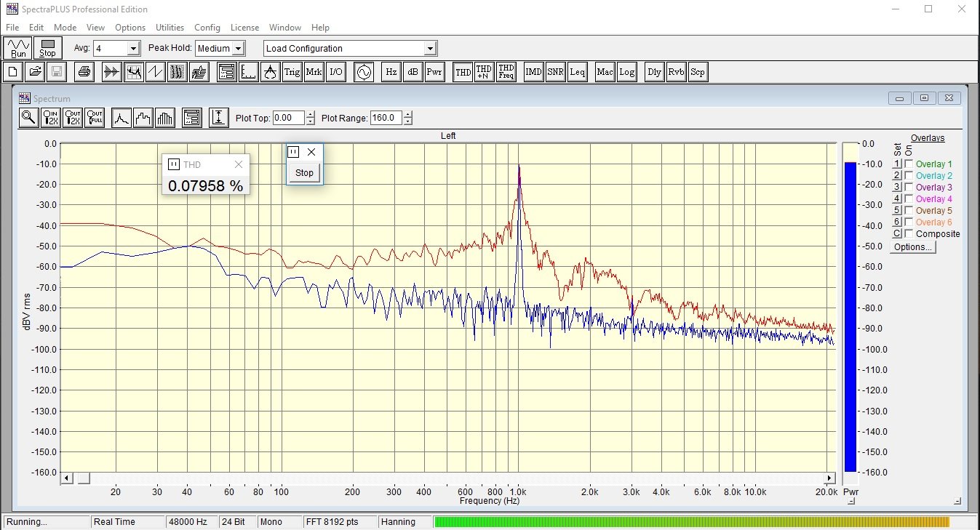
Task: Select the IMD measurement icon
Action: point(533,72)
